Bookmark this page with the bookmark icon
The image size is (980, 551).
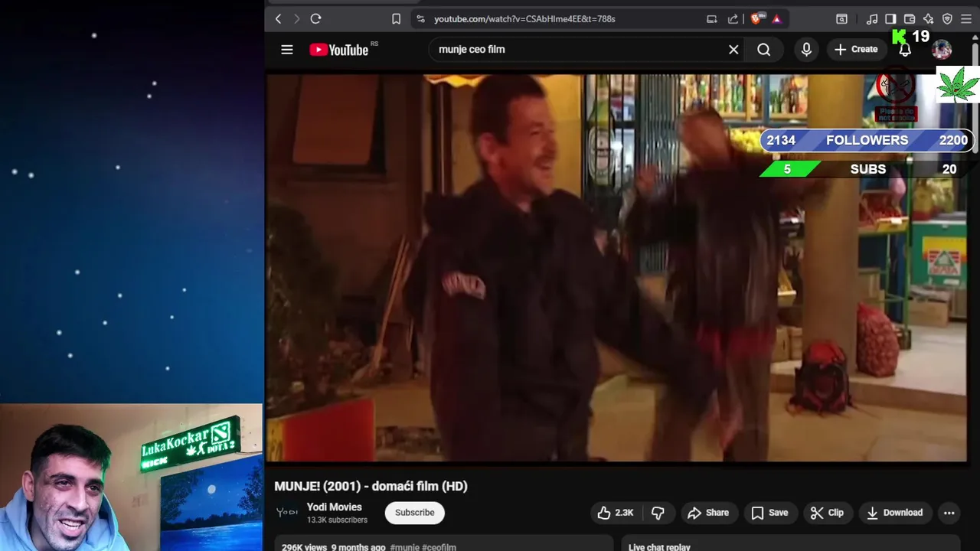(396, 19)
